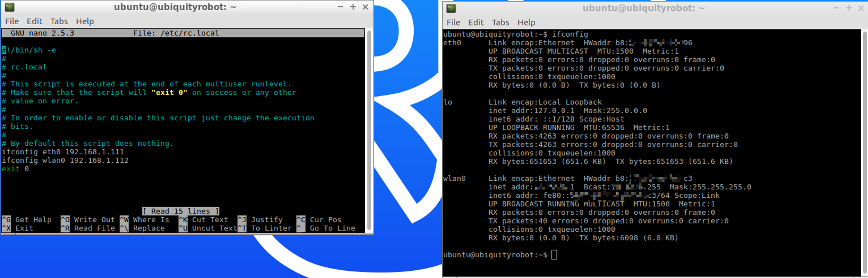Click '^T To Linter' shortcut in nano
The height and width of the screenshot is (278, 868).
[265, 228]
